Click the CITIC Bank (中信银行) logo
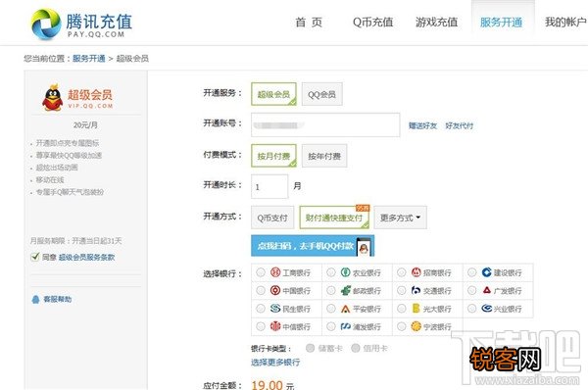 click(x=275, y=326)
